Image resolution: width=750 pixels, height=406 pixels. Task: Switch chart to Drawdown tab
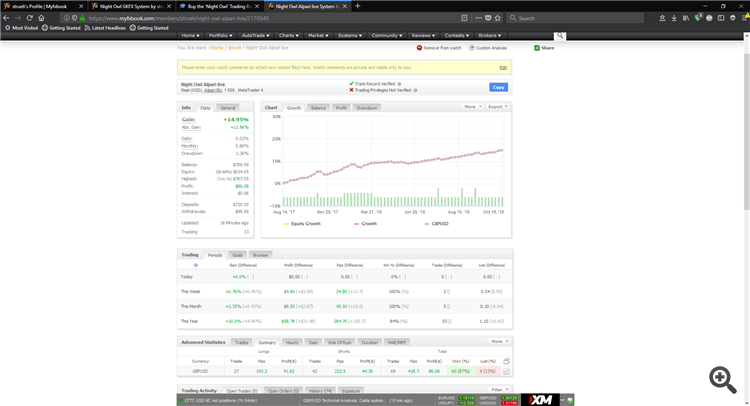click(x=367, y=108)
